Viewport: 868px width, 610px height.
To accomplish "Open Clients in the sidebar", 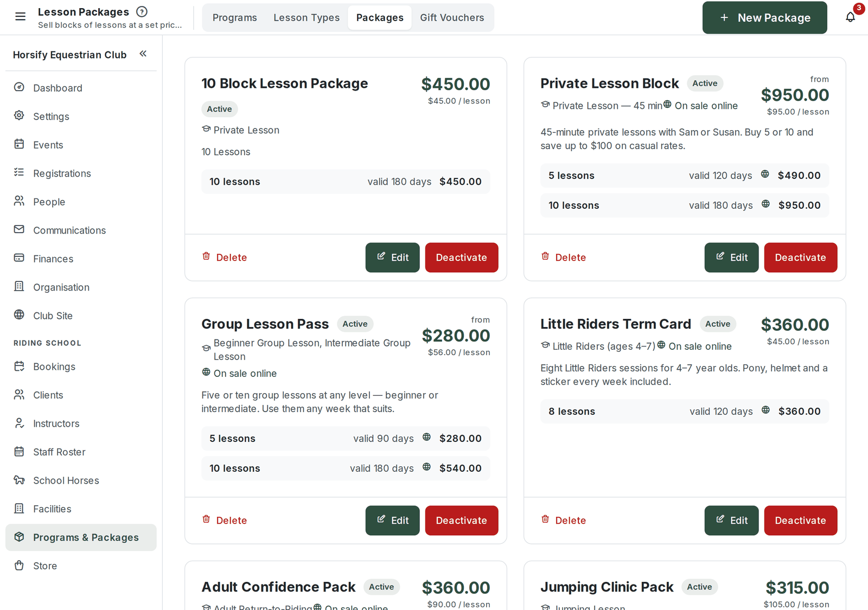I will click(x=81, y=395).
